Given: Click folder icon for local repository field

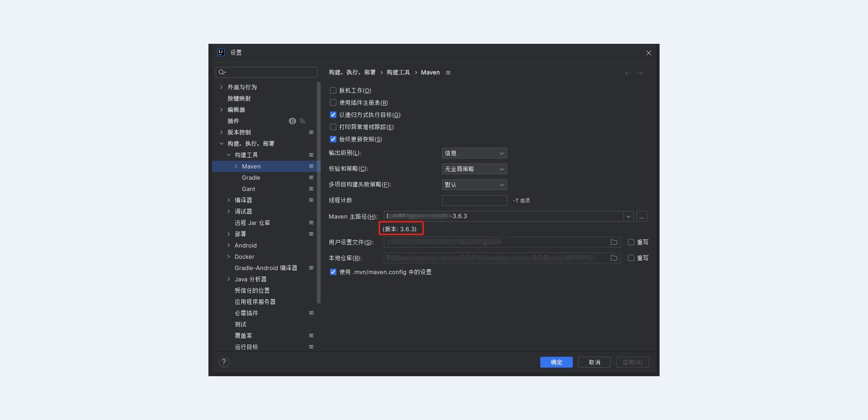Looking at the screenshot, I should tap(613, 258).
